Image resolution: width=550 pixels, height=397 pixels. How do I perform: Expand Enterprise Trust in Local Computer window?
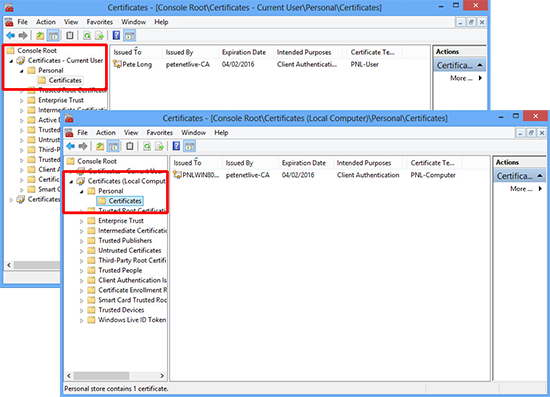pos(81,221)
